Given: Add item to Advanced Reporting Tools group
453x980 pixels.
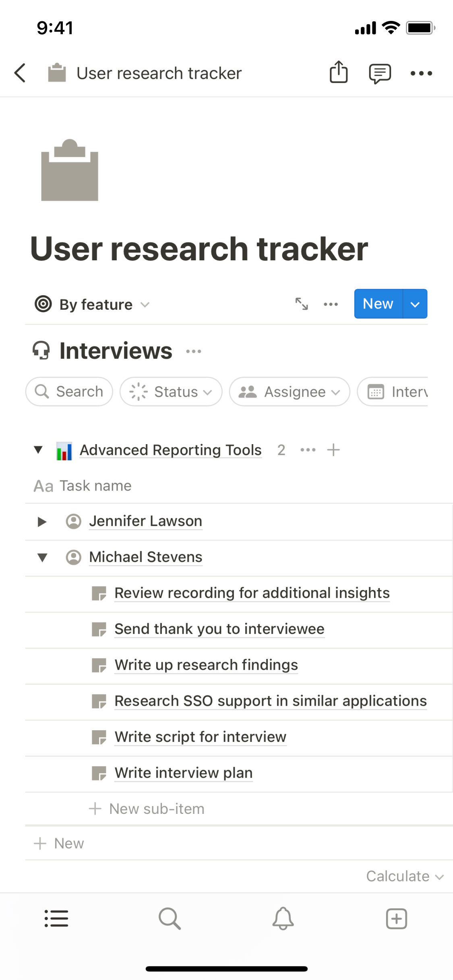Looking at the screenshot, I should (333, 450).
